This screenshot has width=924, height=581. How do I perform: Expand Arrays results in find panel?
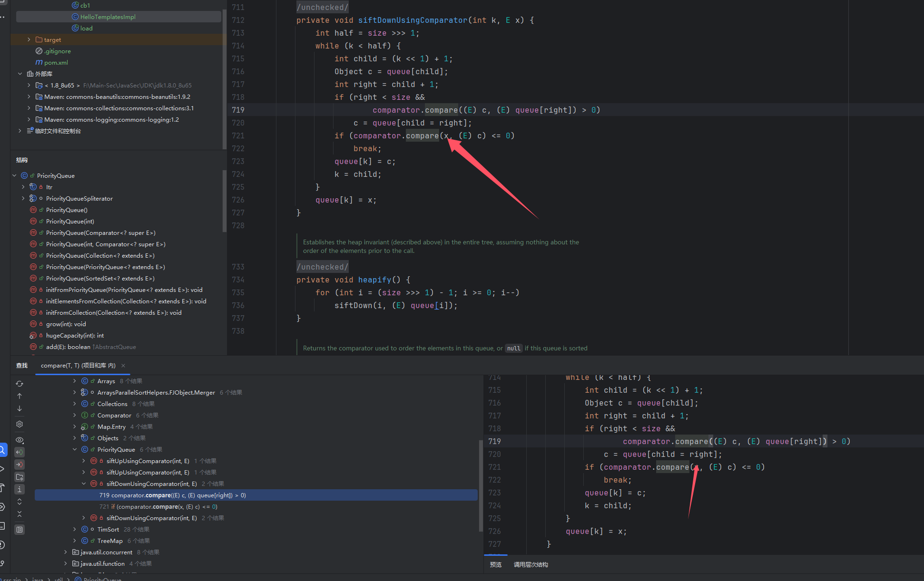[x=75, y=381]
